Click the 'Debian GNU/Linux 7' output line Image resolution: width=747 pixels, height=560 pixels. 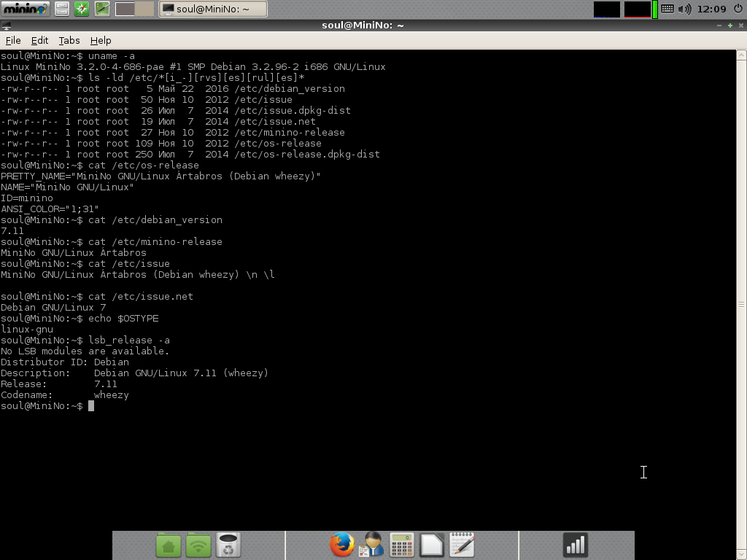tap(53, 308)
